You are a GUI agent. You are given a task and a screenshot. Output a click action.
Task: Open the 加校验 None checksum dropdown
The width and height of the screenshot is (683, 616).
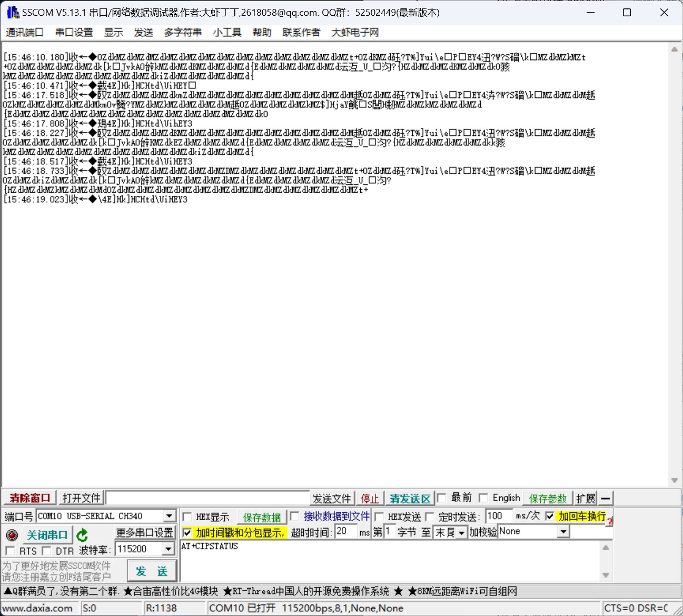pos(563,532)
